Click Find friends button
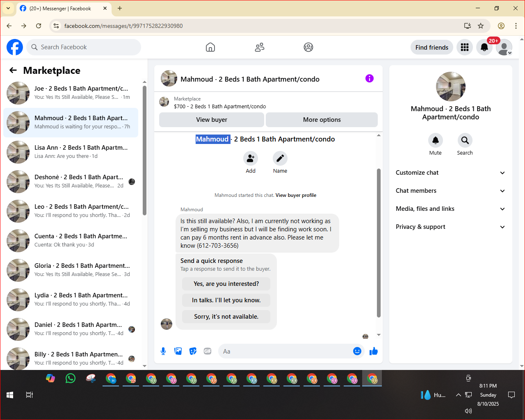The height and width of the screenshot is (420, 525). (432, 47)
